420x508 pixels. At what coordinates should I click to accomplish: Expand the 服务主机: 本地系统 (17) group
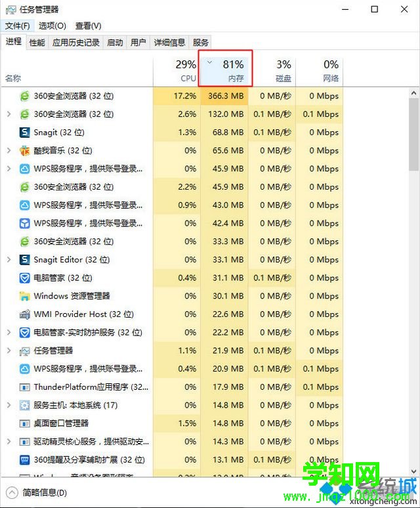coord(9,405)
